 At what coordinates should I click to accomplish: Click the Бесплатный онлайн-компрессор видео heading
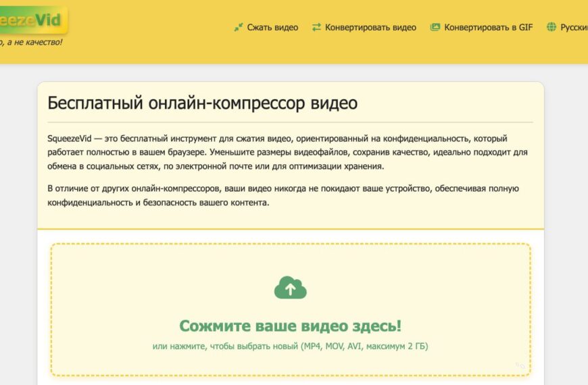pos(203,103)
